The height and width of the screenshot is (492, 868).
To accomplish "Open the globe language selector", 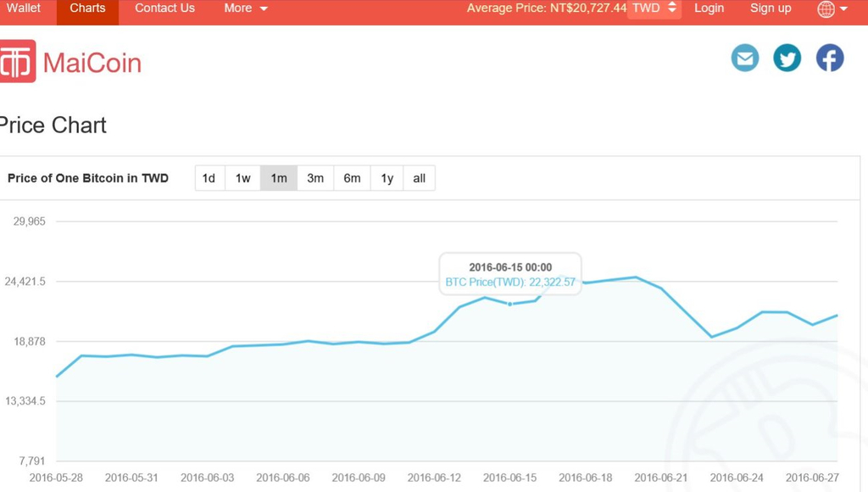I will coord(832,8).
